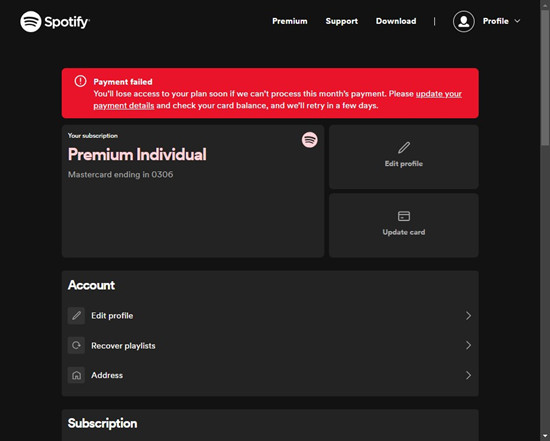
Task: Click the Spotify logo in header
Action: [x=55, y=22]
